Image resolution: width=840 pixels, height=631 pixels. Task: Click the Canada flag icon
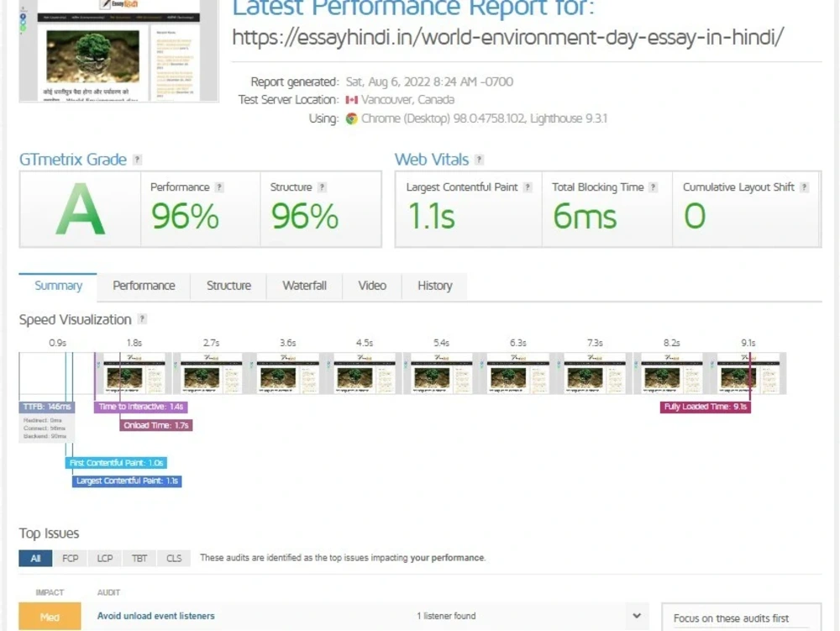point(351,100)
